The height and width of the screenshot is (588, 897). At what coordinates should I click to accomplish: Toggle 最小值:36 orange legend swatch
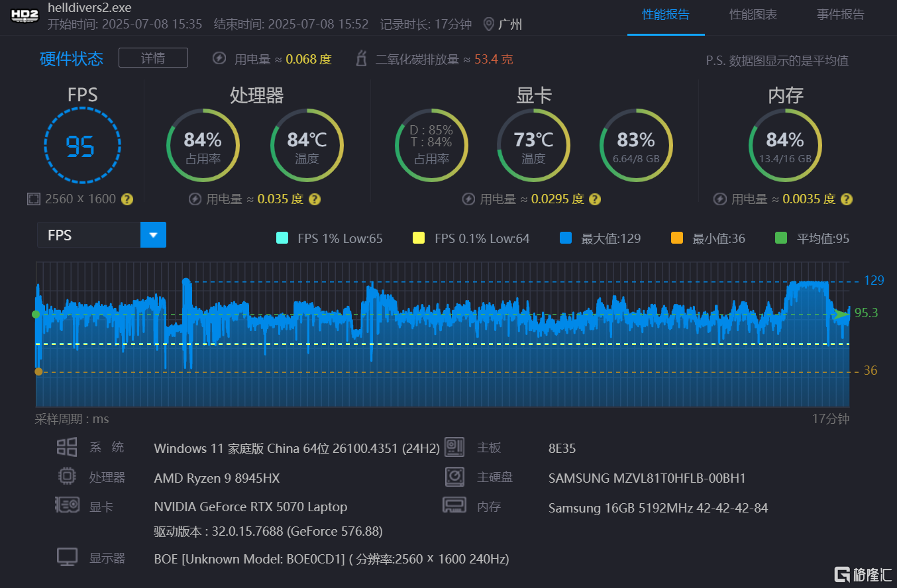(x=676, y=238)
